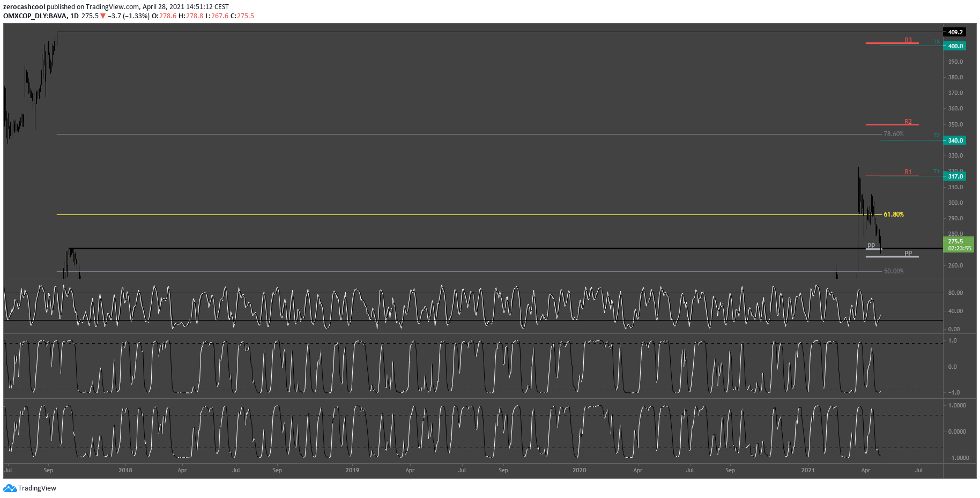Click the TradingView cloud logo icon
Image resolution: width=980 pixels, height=498 pixels.
(x=10, y=488)
